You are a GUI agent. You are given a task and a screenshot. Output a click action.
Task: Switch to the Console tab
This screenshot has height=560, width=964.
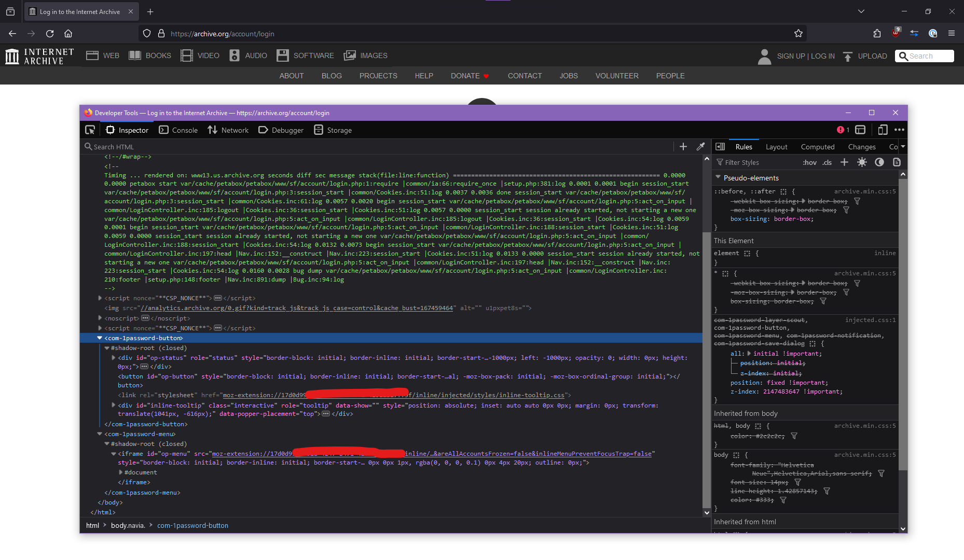click(x=178, y=130)
